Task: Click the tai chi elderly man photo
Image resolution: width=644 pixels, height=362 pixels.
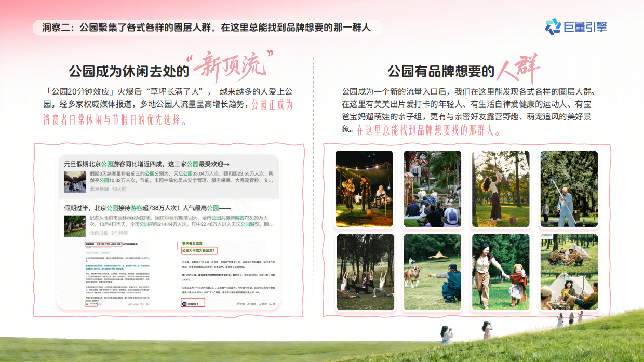Action: [568, 189]
